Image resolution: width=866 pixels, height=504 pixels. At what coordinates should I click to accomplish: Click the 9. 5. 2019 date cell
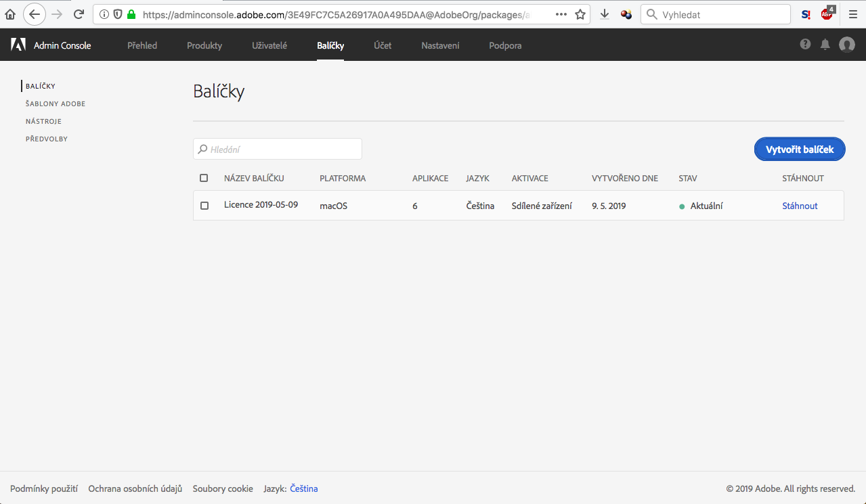(609, 206)
